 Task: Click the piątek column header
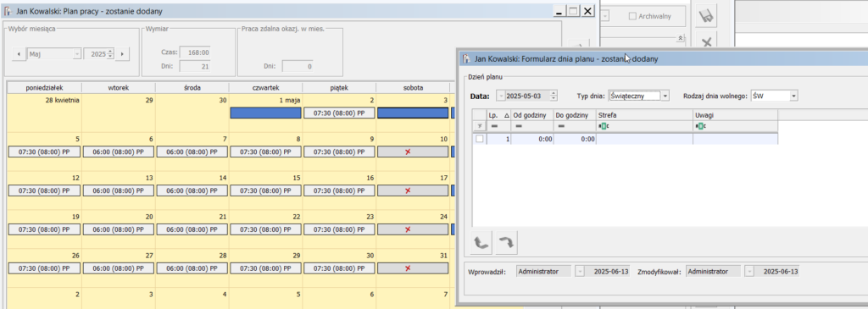click(339, 87)
